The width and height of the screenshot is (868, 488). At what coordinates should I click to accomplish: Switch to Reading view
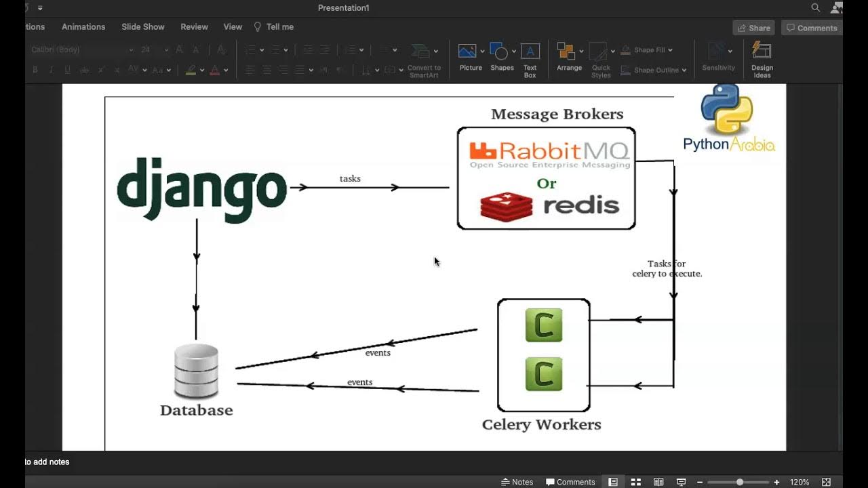658,482
